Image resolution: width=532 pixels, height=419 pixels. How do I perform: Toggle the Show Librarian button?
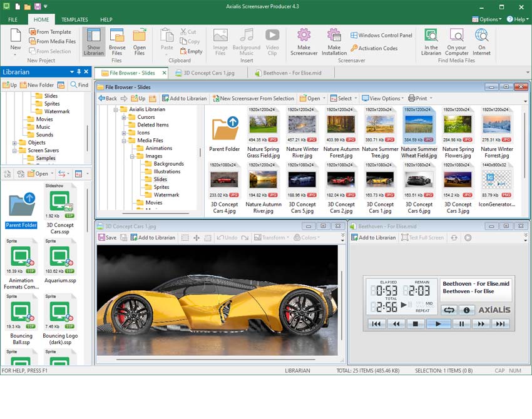pyautogui.click(x=93, y=41)
